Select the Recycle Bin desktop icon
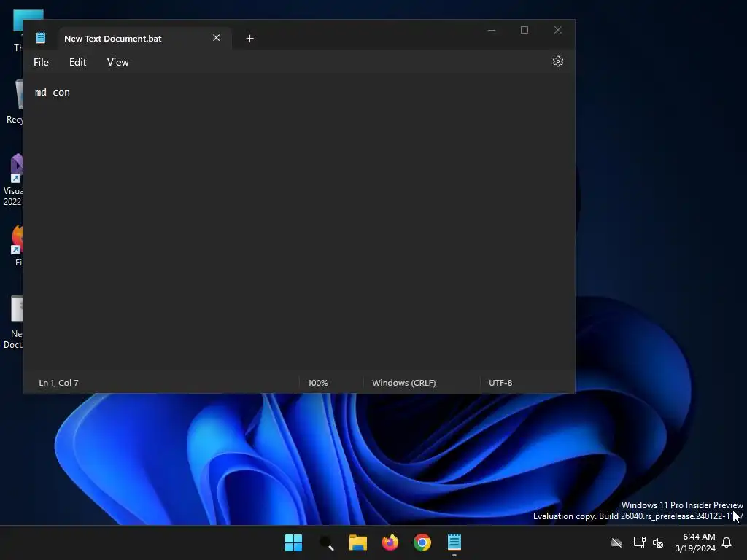This screenshot has height=560, width=747. tap(15, 101)
